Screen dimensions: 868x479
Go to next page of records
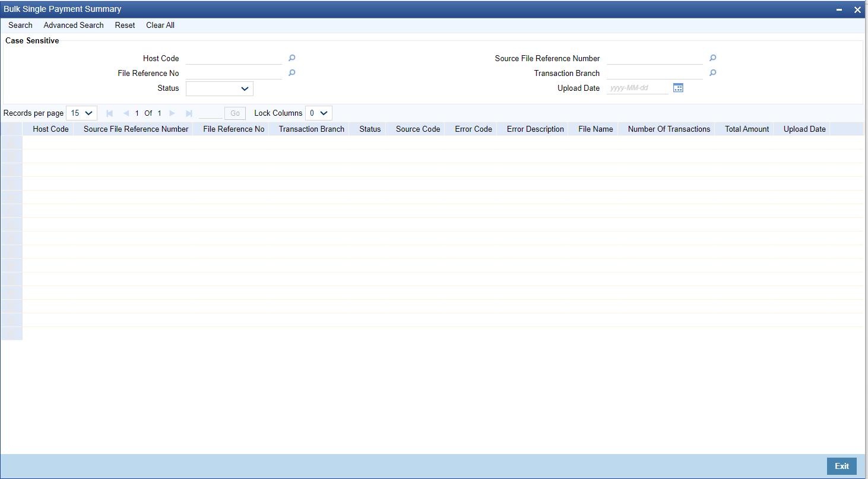tap(172, 113)
